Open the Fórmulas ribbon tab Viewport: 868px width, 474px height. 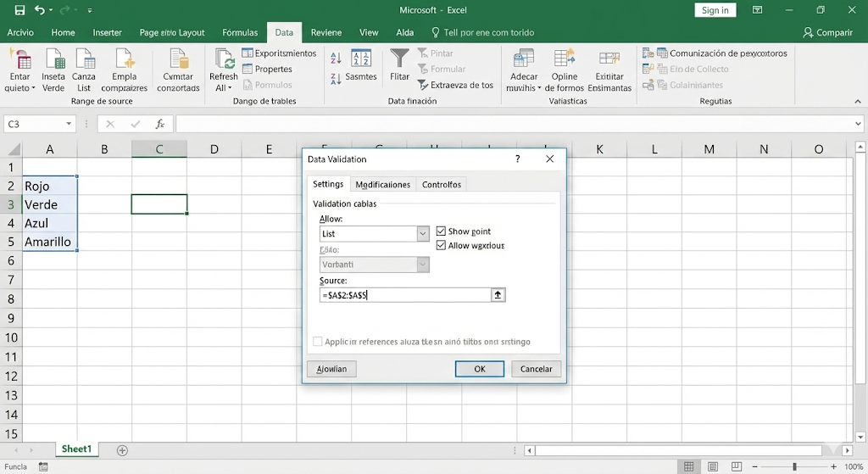pos(240,32)
